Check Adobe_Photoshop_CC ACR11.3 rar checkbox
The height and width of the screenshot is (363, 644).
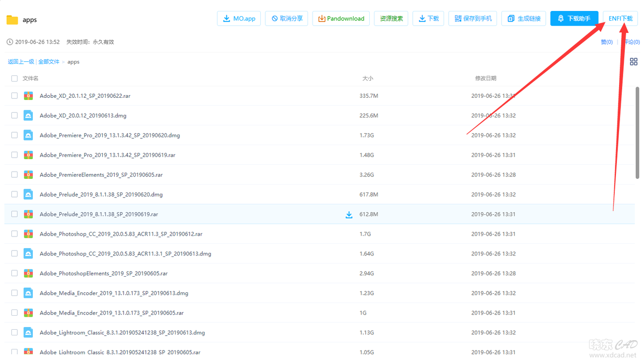tap(15, 234)
